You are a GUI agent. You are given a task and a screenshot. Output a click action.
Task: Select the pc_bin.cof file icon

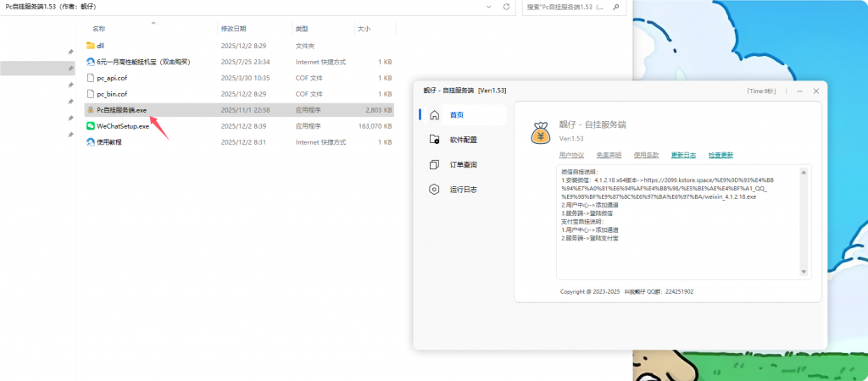pyautogui.click(x=91, y=94)
